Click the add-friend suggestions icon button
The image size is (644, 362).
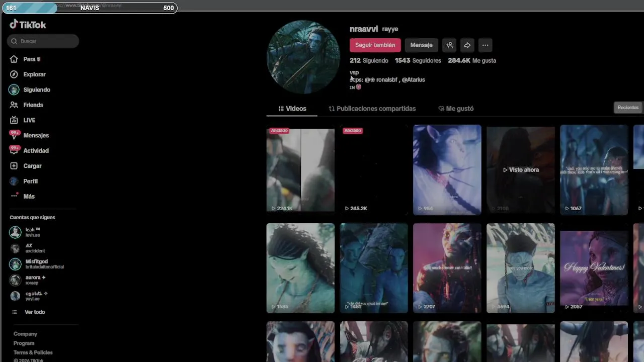pyautogui.click(x=449, y=45)
